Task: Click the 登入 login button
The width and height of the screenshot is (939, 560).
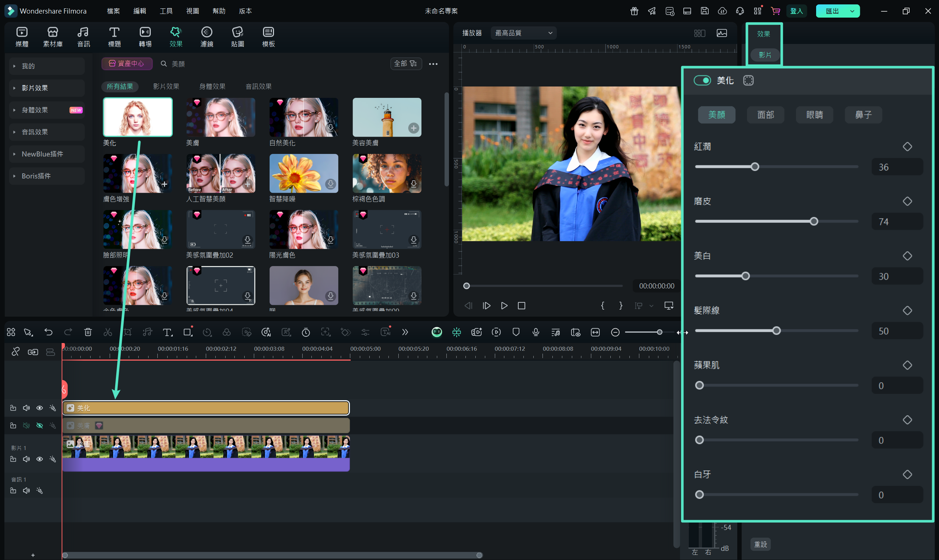Action: point(797,11)
